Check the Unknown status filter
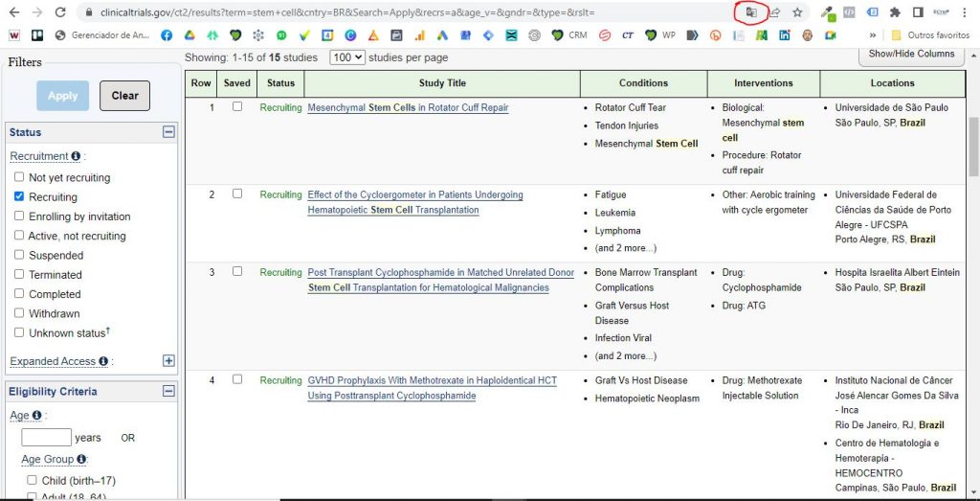The width and height of the screenshot is (980, 501). pos(19,332)
